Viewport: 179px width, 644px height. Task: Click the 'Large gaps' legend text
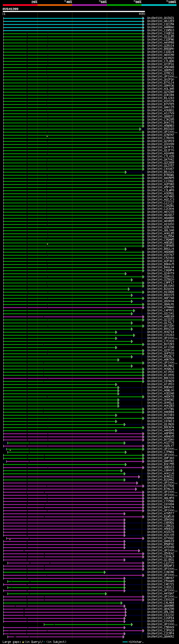tap(11, 642)
